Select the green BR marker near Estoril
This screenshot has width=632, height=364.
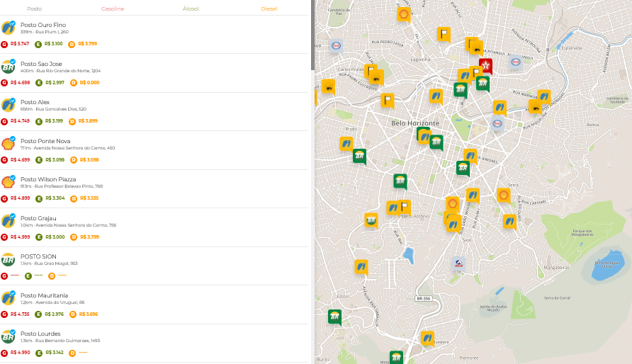(x=334, y=317)
